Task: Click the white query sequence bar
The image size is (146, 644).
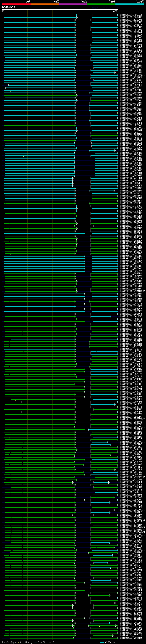Action: (60, 10)
